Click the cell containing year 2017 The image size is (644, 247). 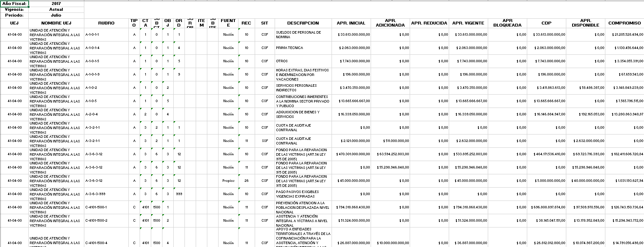click(x=56, y=4)
